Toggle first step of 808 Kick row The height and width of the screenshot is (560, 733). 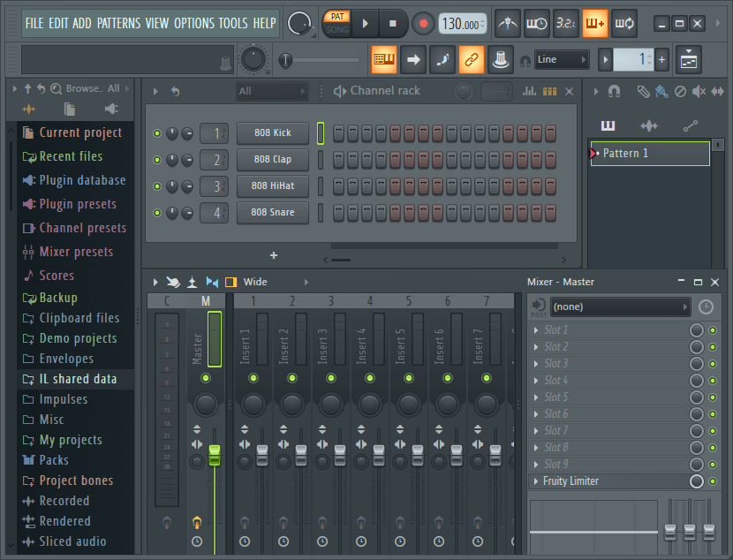pyautogui.click(x=338, y=133)
